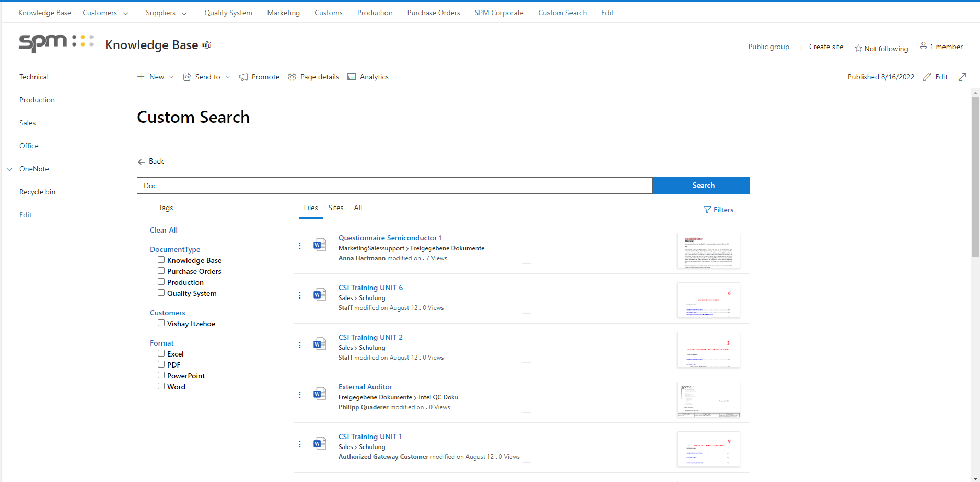
Task: Open Recycle bin in the left sidebar
Action: point(37,192)
